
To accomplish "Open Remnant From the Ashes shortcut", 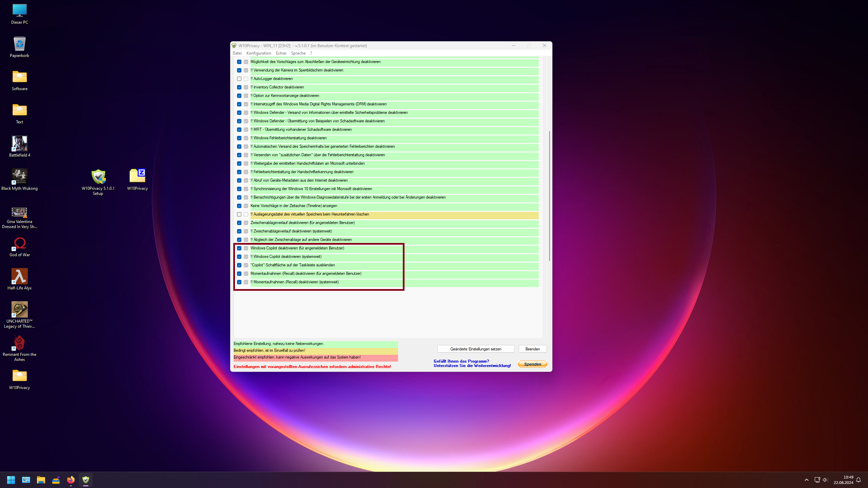I will click(x=19, y=342).
